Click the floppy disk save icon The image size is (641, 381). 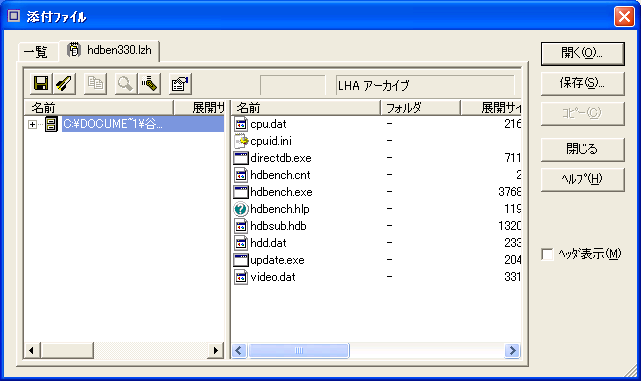[x=40, y=84]
